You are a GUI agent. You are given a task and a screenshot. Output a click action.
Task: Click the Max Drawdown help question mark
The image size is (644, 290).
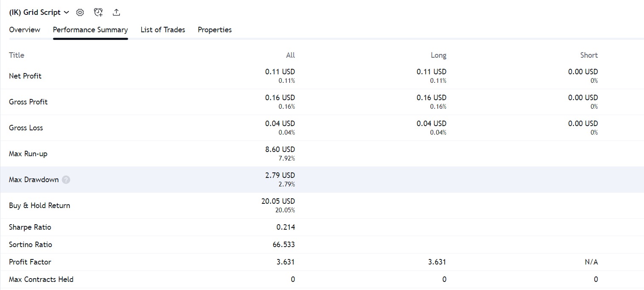tap(65, 180)
